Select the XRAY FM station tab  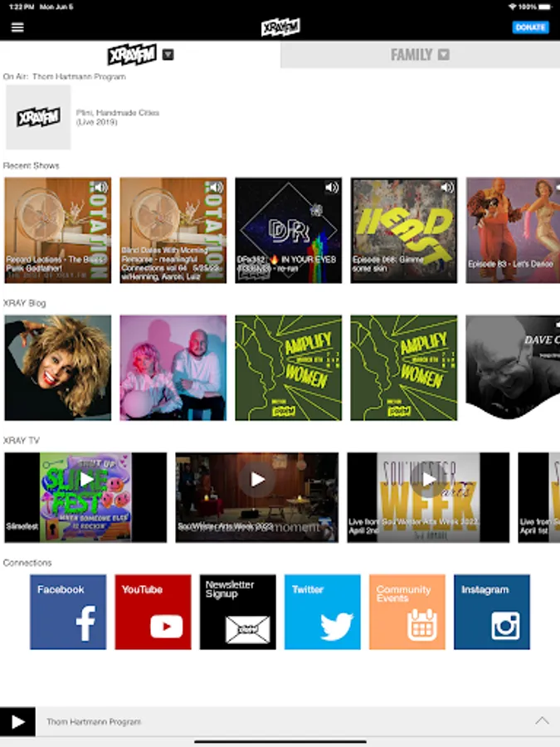tap(140, 54)
